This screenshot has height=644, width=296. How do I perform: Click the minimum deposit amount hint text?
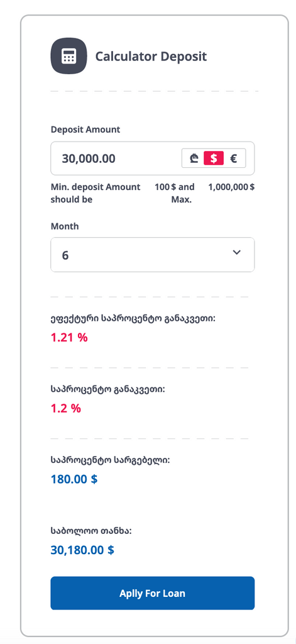[x=96, y=194]
